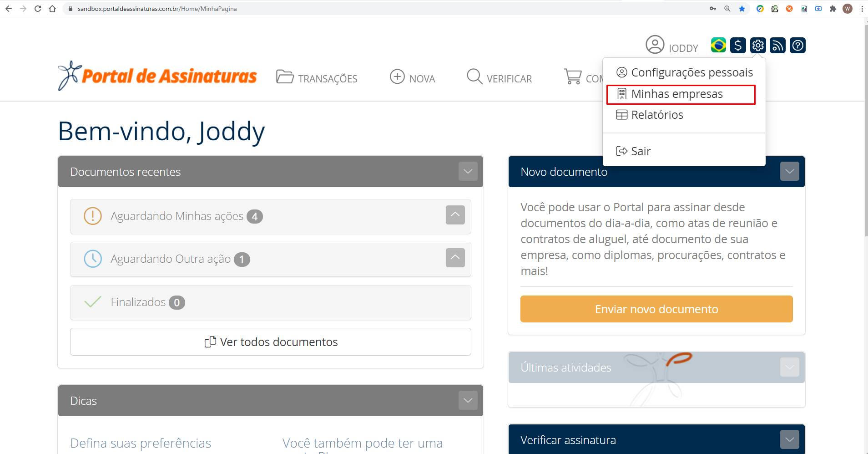This screenshot has width=868, height=454.
Task: Click the Ver todos documentos button
Action: pos(271,342)
